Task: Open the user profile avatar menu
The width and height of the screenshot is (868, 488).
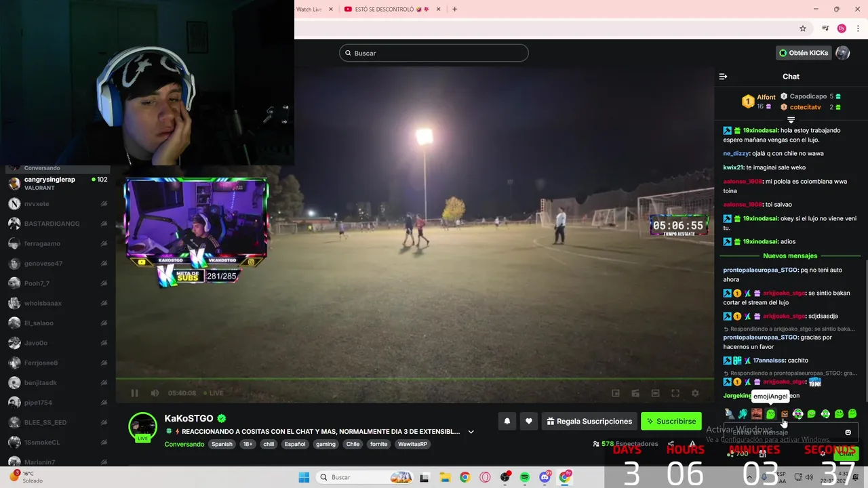Action: 843,53
